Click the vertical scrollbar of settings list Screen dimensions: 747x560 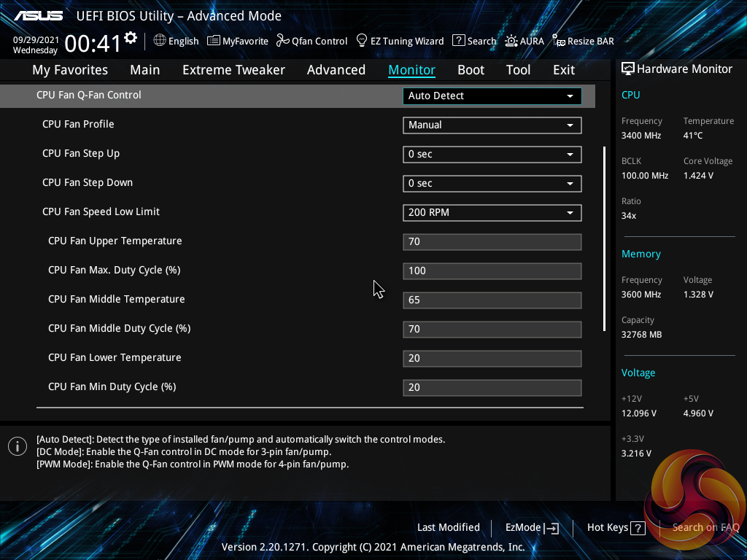click(604, 238)
